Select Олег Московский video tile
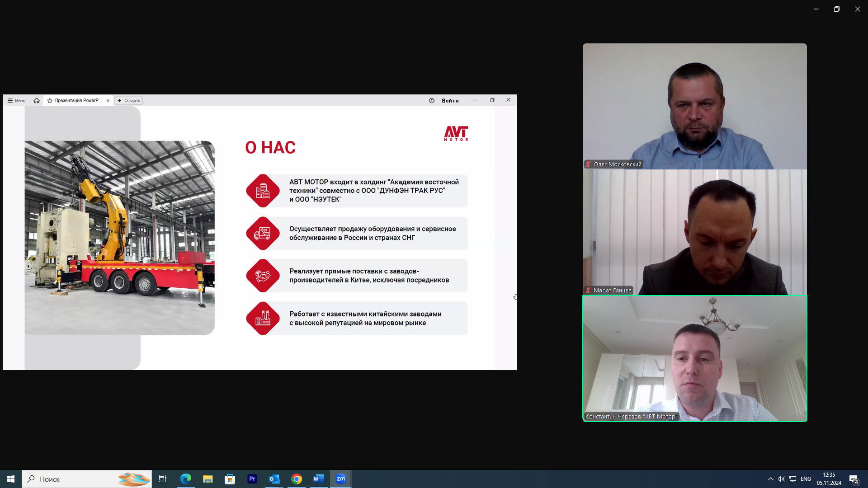 [694, 106]
